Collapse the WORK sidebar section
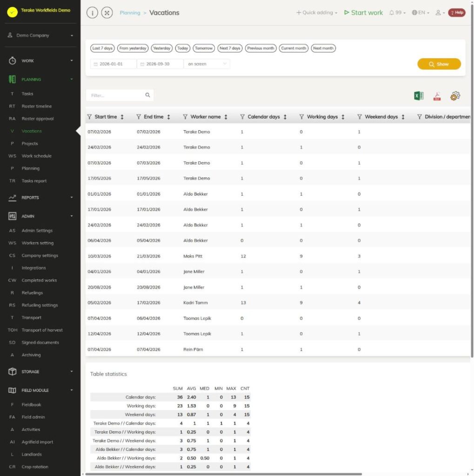The image size is (474, 476). (40, 61)
